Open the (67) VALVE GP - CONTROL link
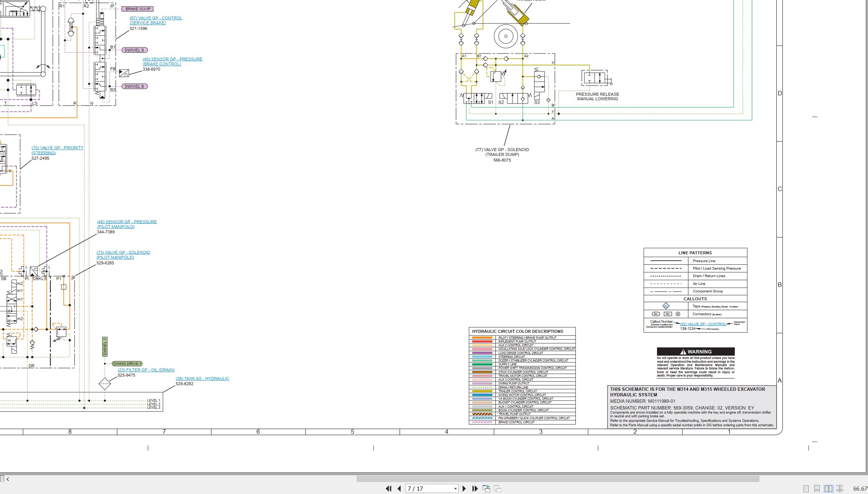The image size is (868, 494). (x=156, y=20)
